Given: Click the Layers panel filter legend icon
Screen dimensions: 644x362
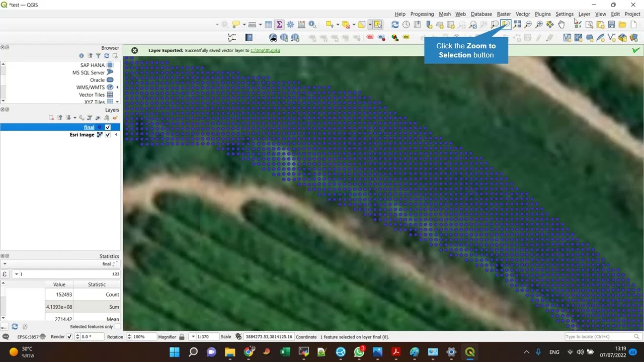Looking at the screenshot, I should coord(90,118).
